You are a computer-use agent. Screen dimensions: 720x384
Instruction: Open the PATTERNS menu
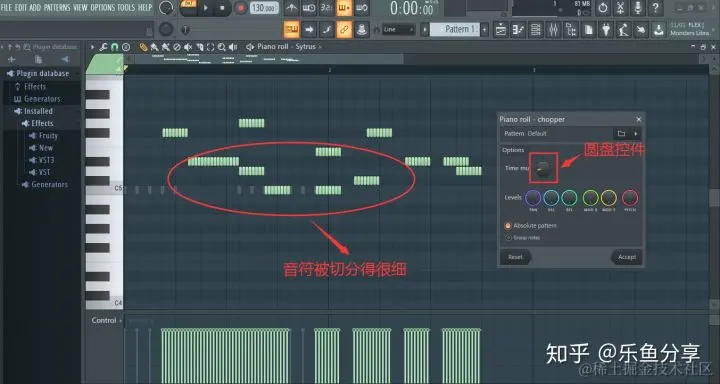tap(57, 7)
